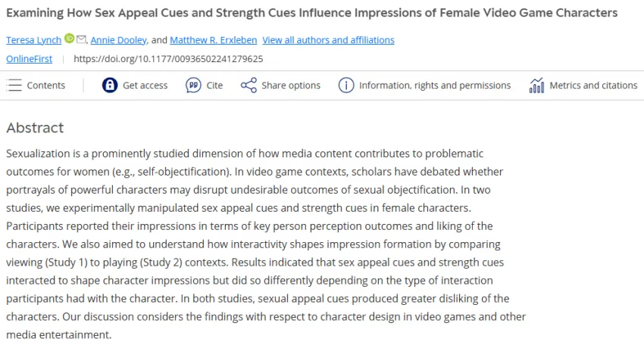Click the Get access padlock icon
The image size is (644, 345).
click(110, 85)
